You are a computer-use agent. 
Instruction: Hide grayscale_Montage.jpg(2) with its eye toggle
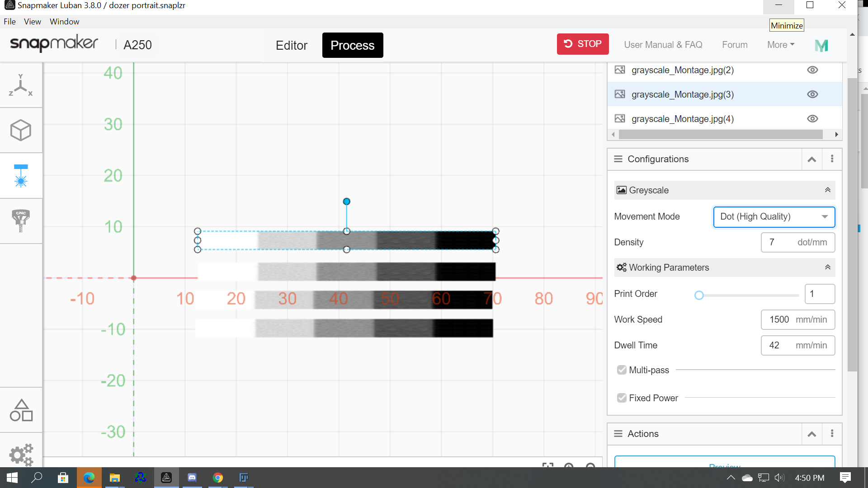(812, 70)
